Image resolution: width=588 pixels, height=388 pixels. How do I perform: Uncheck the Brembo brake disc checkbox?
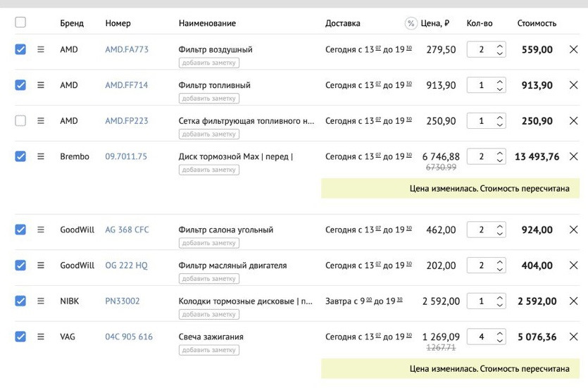[20, 156]
